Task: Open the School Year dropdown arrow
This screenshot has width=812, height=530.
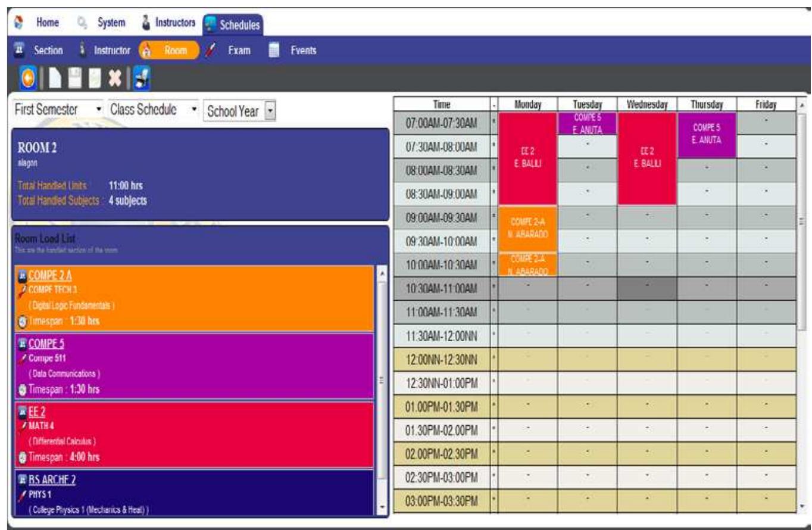Action: 270,111
